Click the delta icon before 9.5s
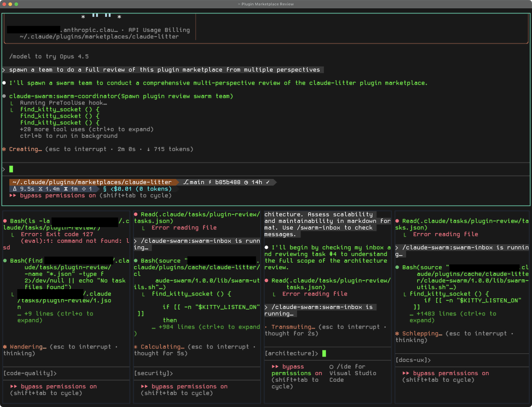The image size is (532, 407). [x=15, y=189]
